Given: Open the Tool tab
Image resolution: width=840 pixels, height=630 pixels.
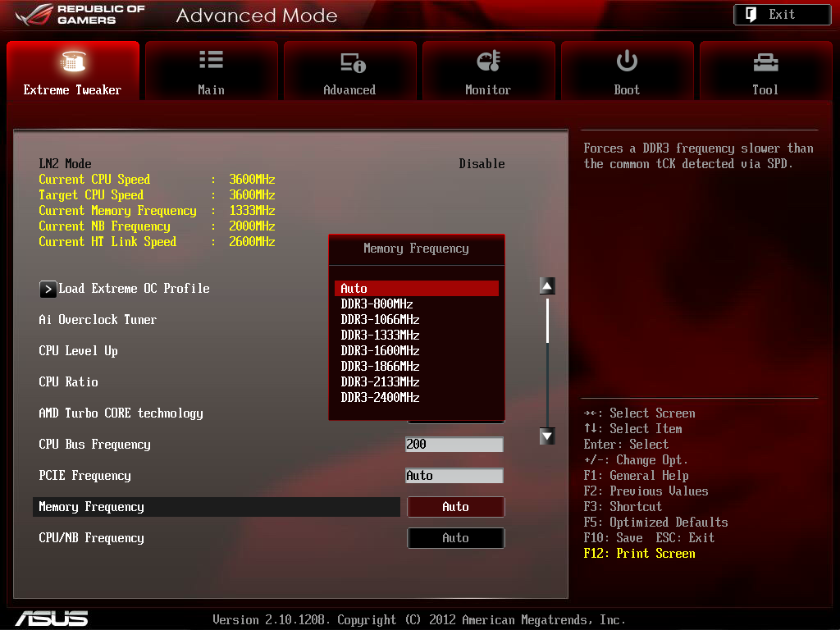Looking at the screenshot, I should (765, 71).
